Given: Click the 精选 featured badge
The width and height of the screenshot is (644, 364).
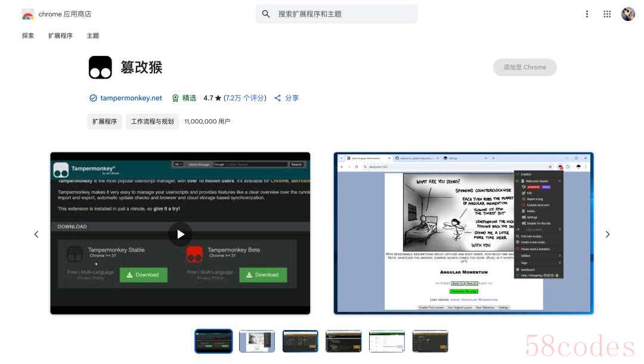Looking at the screenshot, I should 184,98.
